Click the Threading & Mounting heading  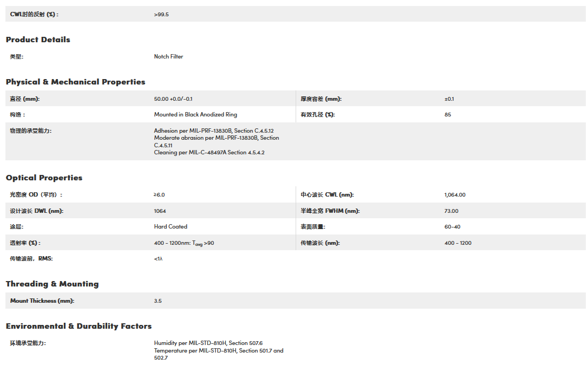52,284
